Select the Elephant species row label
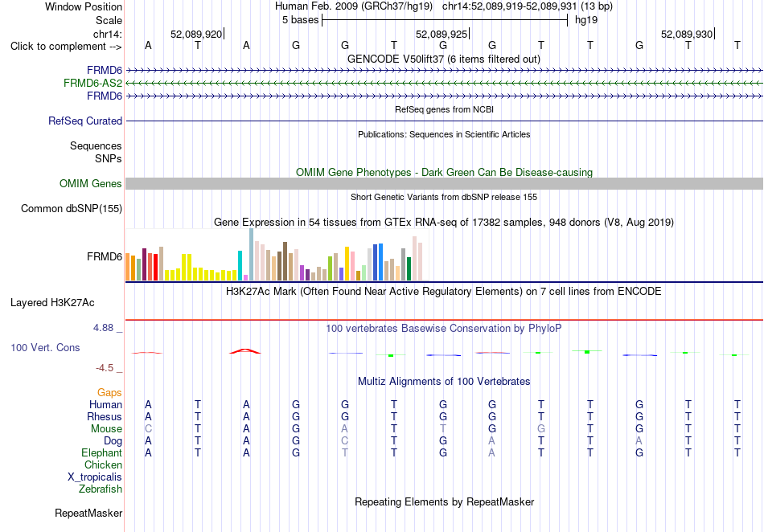764x532 pixels. (x=101, y=452)
